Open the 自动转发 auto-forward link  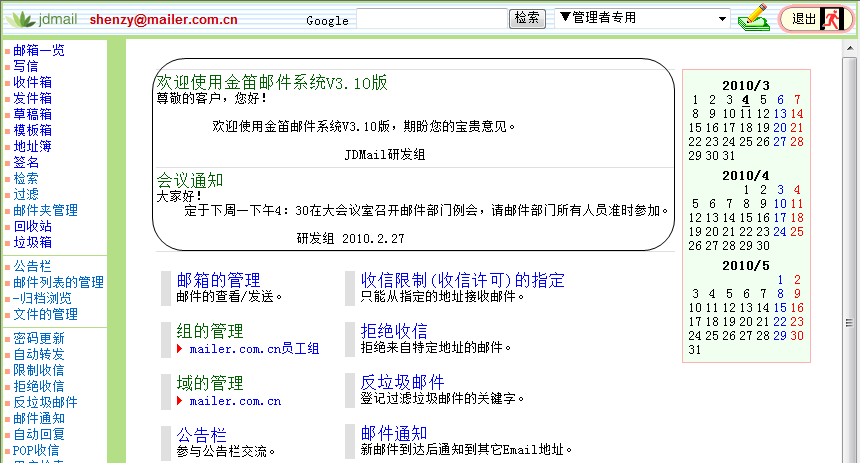pos(38,354)
